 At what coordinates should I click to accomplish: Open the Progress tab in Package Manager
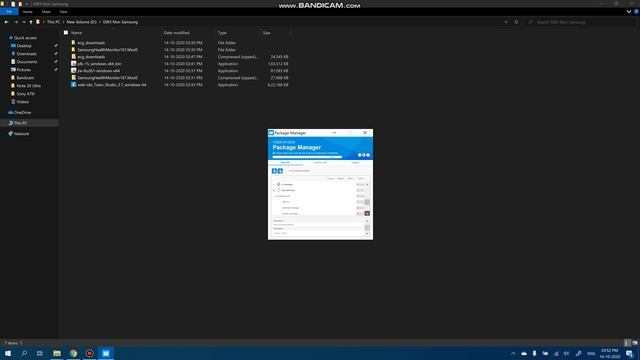point(355,162)
